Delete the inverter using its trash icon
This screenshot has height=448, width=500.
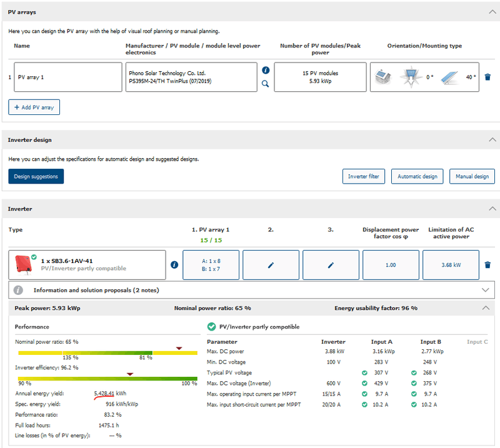coord(487,265)
